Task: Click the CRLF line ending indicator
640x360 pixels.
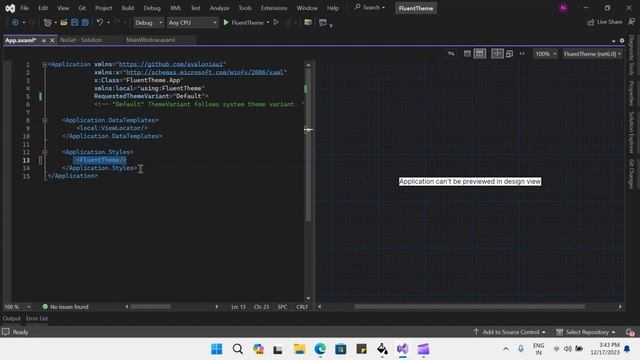Action: point(302,307)
